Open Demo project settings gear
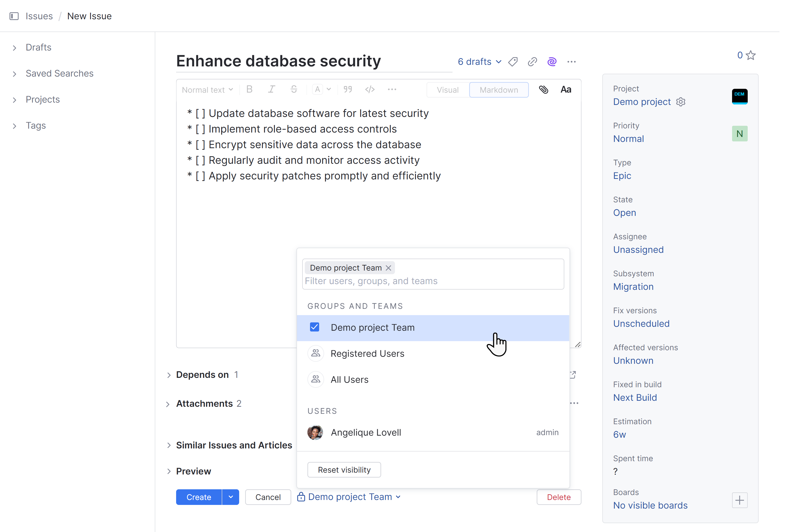786x532 pixels. [x=680, y=102]
